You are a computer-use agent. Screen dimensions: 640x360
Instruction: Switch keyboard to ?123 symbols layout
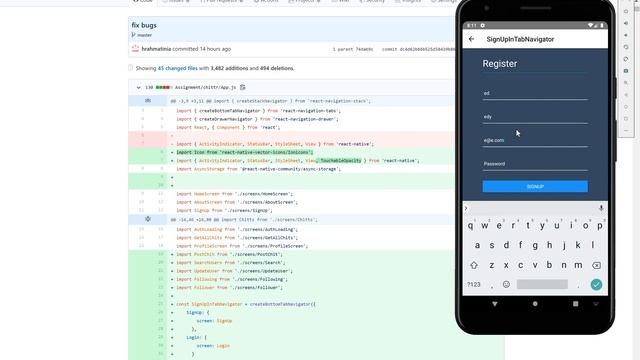pos(474,284)
